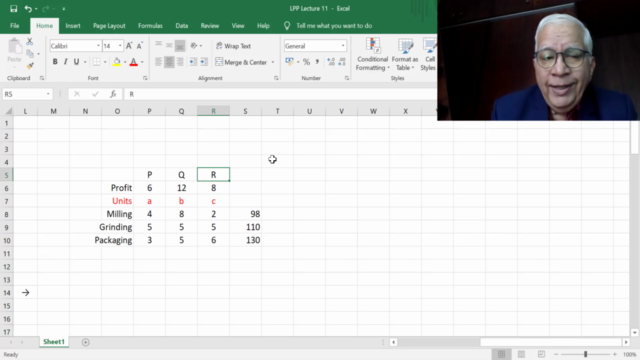Switch to the Page Layout tab
The image size is (640, 360).
coord(109,26)
